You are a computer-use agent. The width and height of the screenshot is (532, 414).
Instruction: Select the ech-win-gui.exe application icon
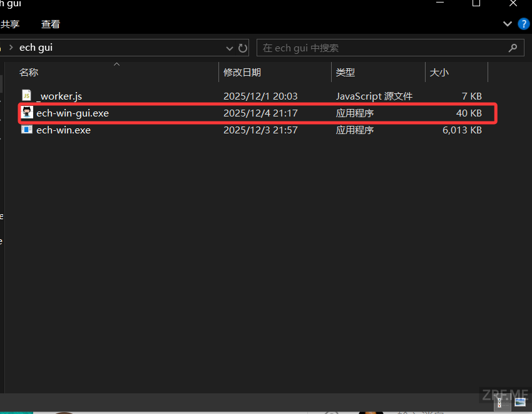point(27,112)
